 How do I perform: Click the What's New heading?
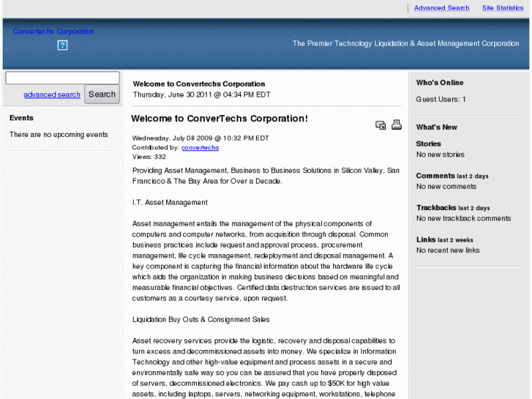(x=437, y=127)
